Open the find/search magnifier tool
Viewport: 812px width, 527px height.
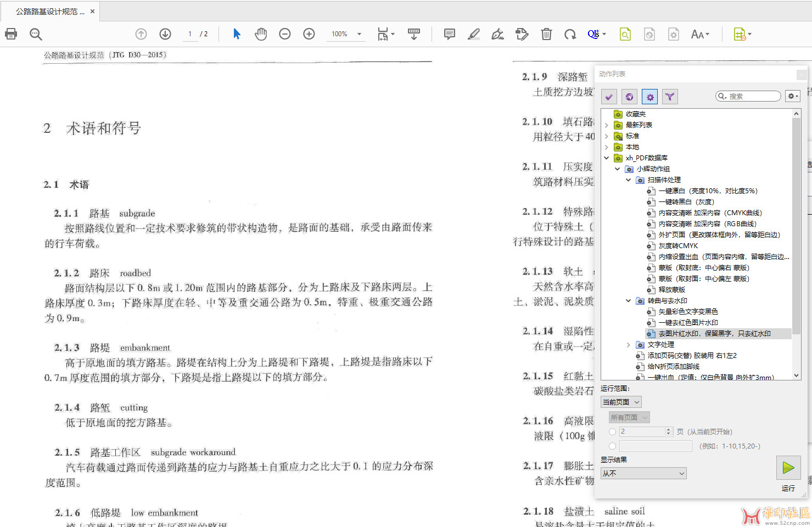pyautogui.click(x=36, y=34)
